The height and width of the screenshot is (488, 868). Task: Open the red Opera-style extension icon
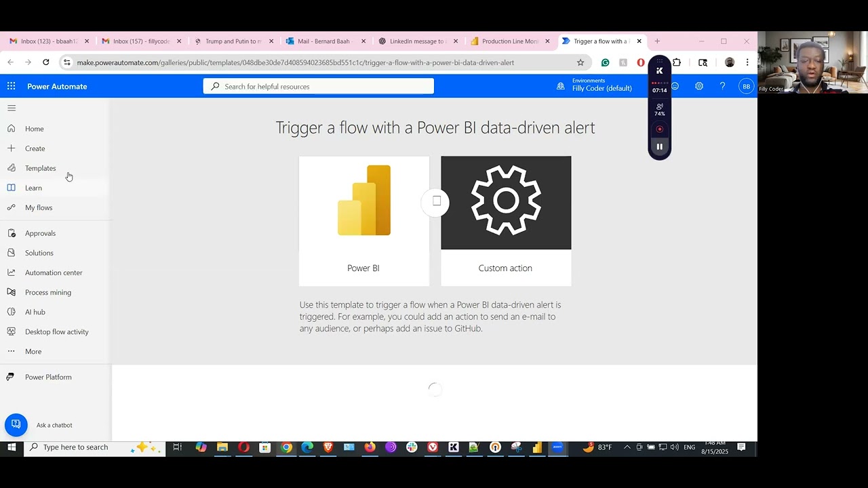641,62
